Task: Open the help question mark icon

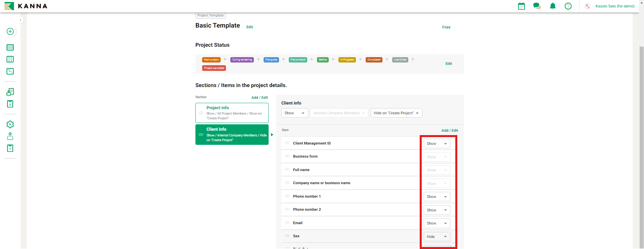Action: point(568,6)
